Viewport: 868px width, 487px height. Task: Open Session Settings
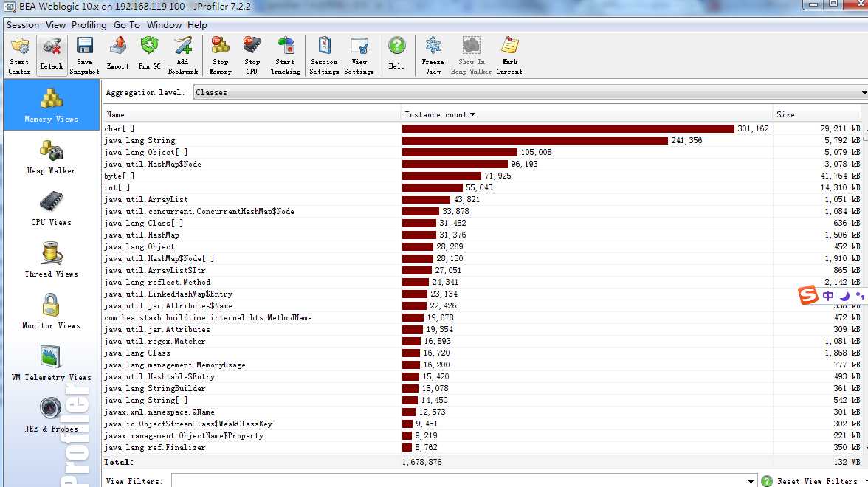(x=323, y=46)
